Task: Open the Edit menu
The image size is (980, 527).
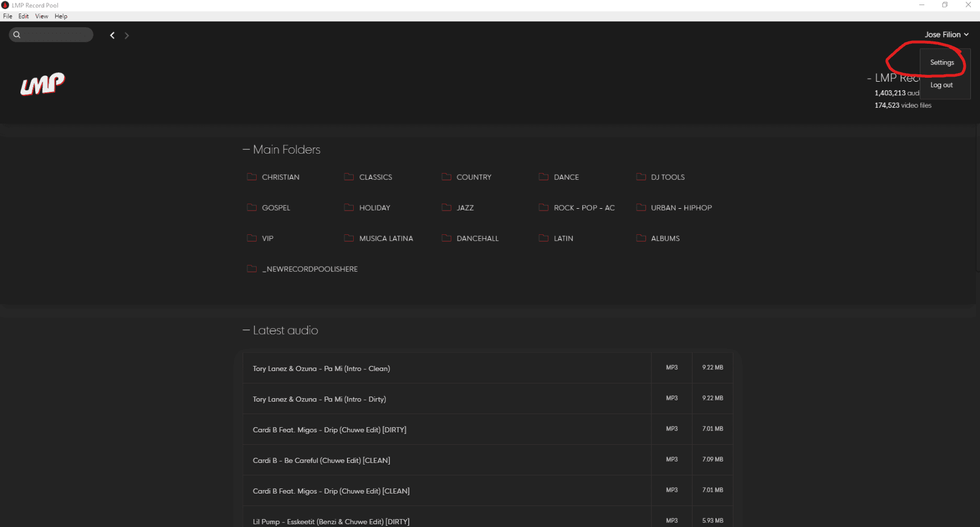Action: click(23, 16)
